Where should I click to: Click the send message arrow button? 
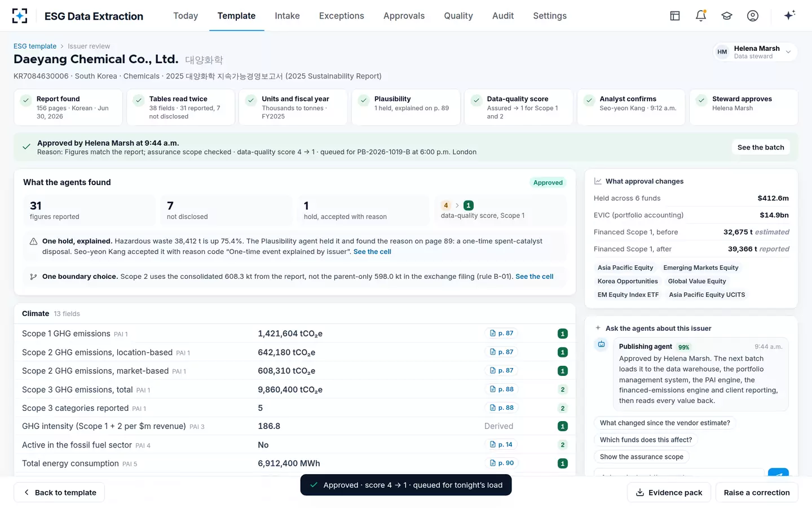[x=778, y=473]
